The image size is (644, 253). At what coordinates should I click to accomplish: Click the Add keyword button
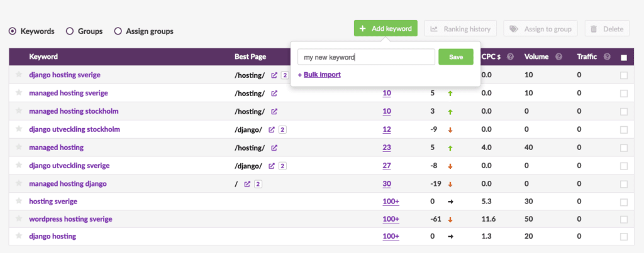click(x=385, y=28)
